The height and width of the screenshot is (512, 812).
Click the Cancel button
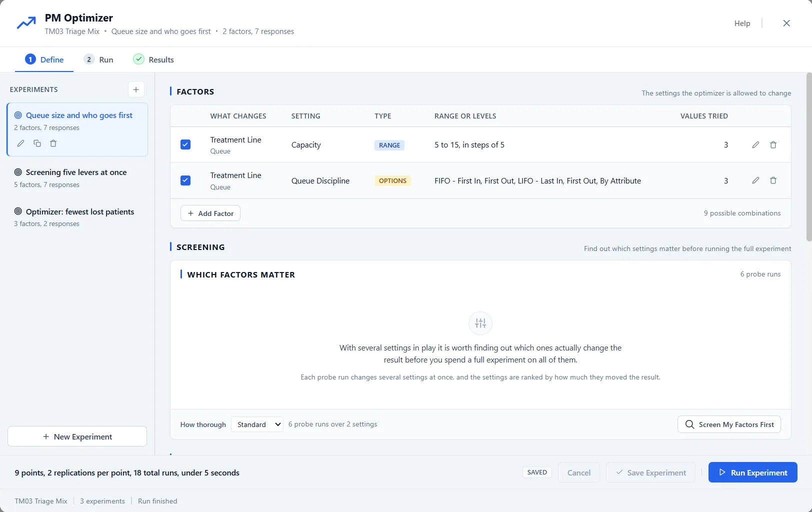(x=578, y=472)
